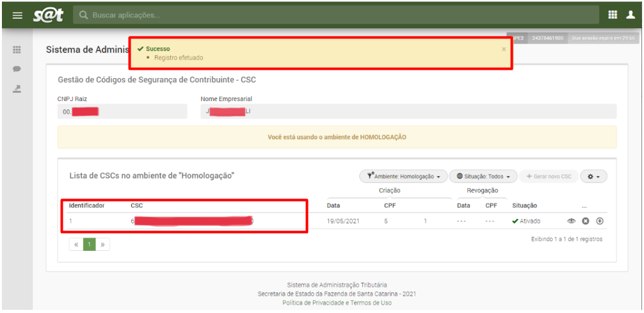Viewport: 644px width, 313px height.
Task: Go to the next page arrow in pagination
Action: (102, 245)
